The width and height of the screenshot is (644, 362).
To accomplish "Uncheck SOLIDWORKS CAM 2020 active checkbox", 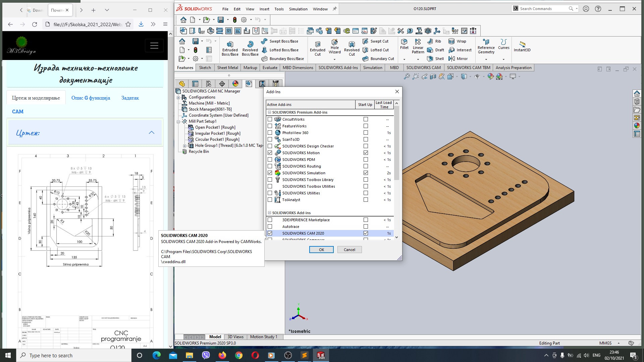I will (270, 233).
